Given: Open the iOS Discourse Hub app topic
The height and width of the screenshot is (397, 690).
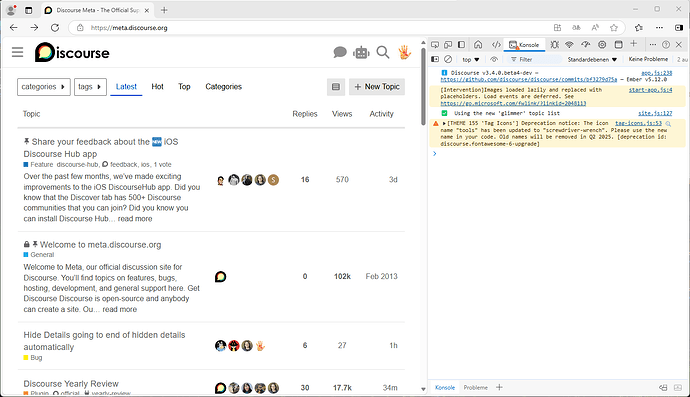Looking at the screenshot, I should 101,148.
